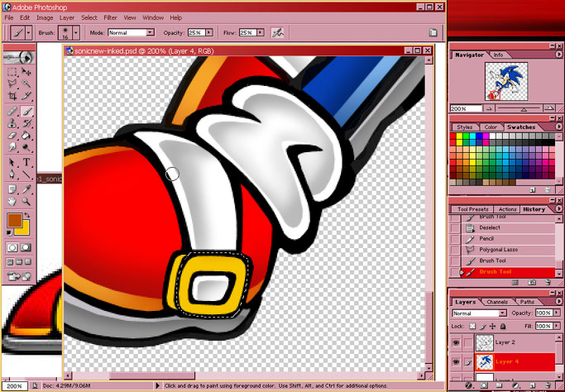Select the Paint Bucket tool
The width and height of the screenshot is (565, 392).
26,136
